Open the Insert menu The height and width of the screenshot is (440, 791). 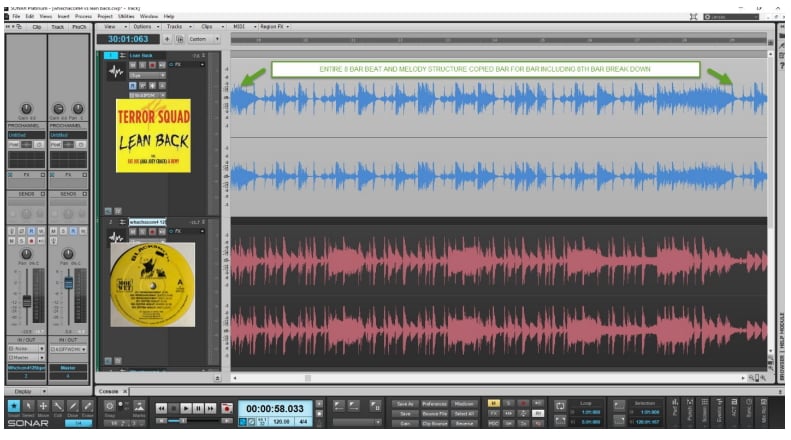click(x=64, y=17)
